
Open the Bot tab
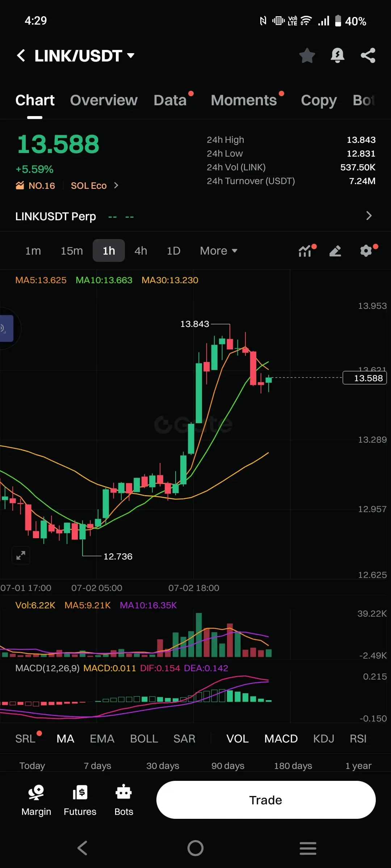point(363,100)
